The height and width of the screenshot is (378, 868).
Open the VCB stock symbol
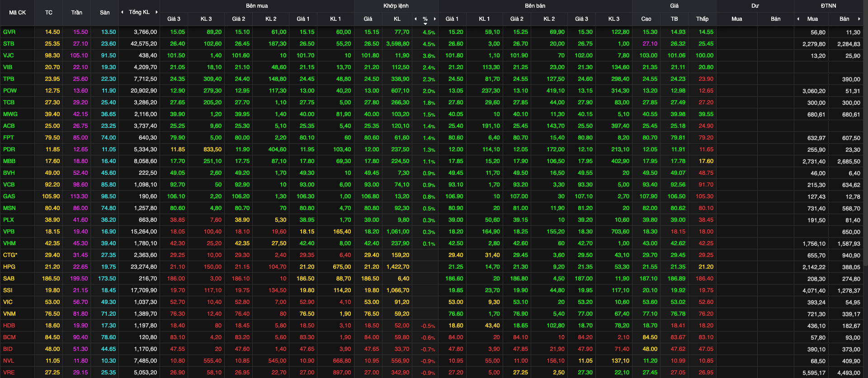(x=9, y=185)
